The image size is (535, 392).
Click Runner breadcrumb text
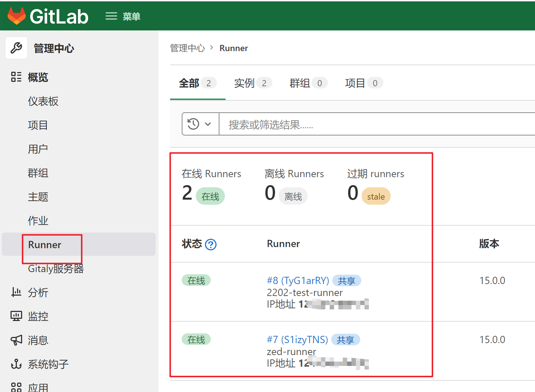coord(234,48)
